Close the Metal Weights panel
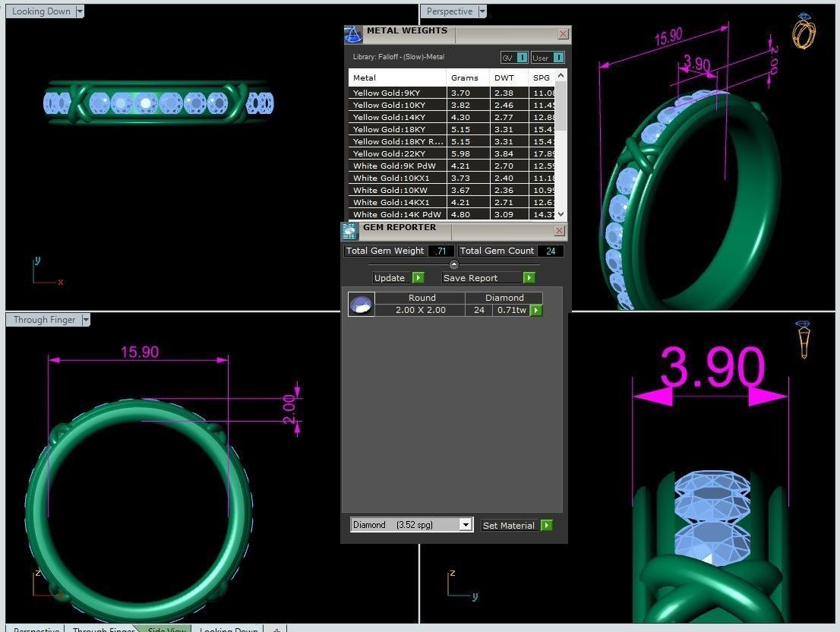840x632 pixels. click(x=563, y=33)
